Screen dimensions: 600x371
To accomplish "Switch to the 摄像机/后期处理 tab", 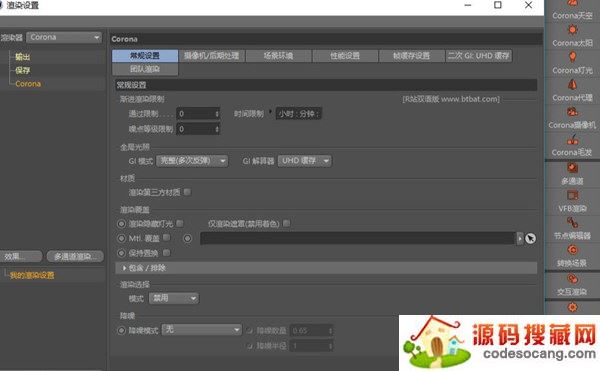I will tap(212, 55).
